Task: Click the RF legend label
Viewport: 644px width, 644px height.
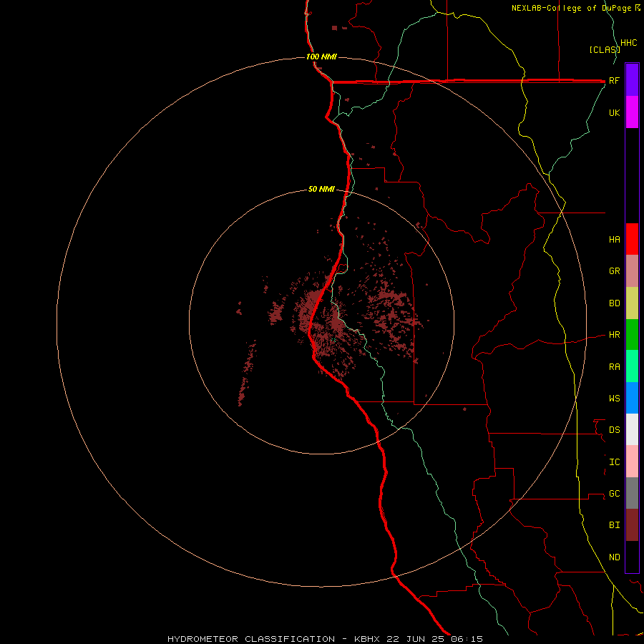Action: coord(614,80)
